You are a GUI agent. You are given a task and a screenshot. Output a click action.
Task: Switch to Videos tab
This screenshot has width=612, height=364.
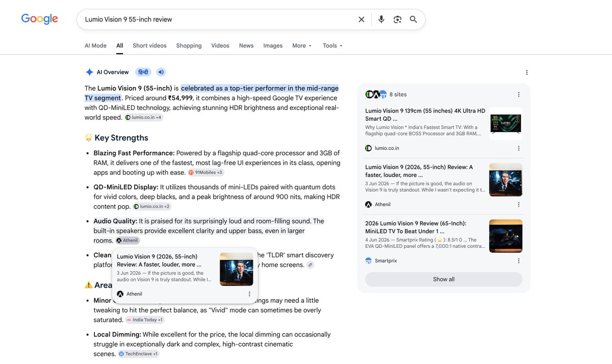[220, 45]
